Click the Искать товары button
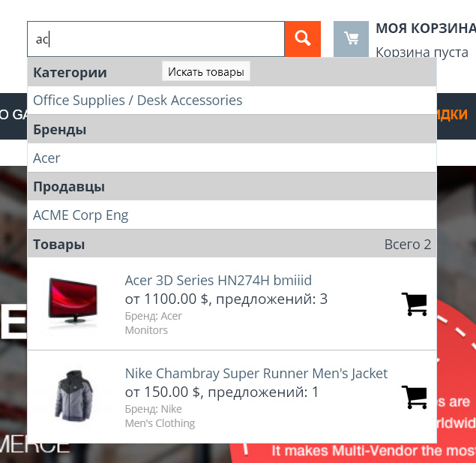This screenshot has height=463, width=476. click(x=206, y=72)
